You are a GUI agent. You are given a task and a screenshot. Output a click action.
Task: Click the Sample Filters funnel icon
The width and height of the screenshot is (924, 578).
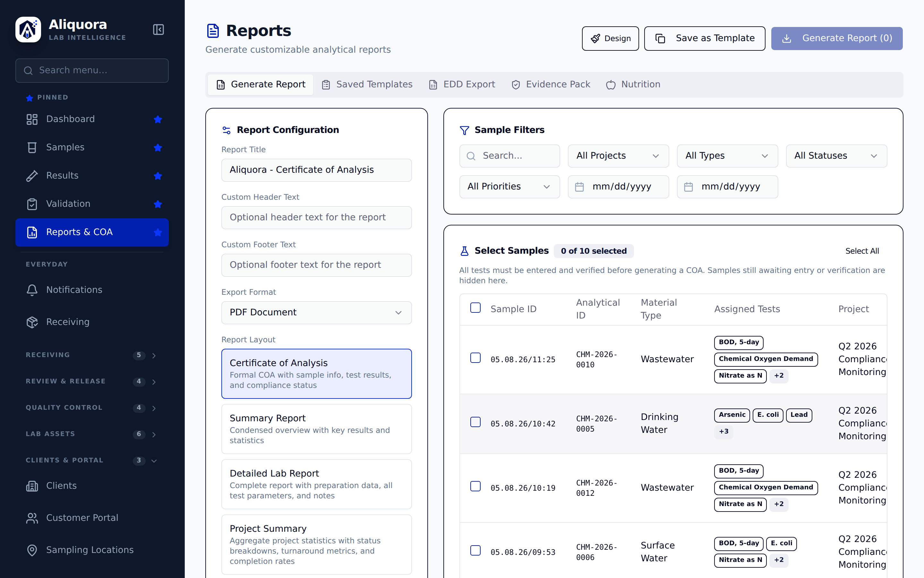(x=464, y=130)
